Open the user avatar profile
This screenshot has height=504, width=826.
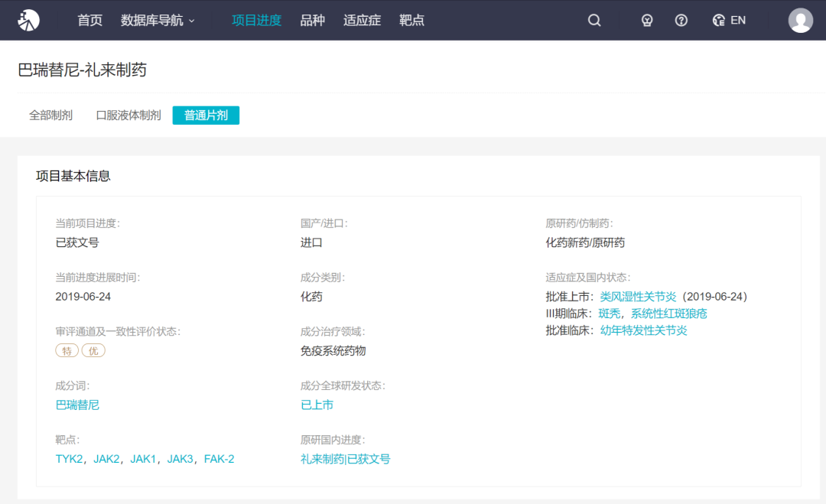800,20
